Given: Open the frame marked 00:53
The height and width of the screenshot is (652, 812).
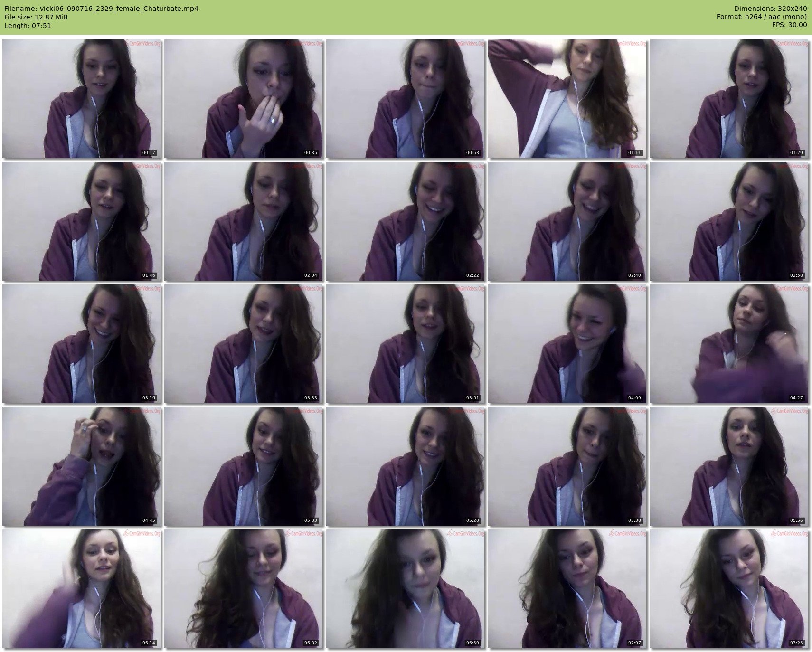Looking at the screenshot, I should coord(405,99).
